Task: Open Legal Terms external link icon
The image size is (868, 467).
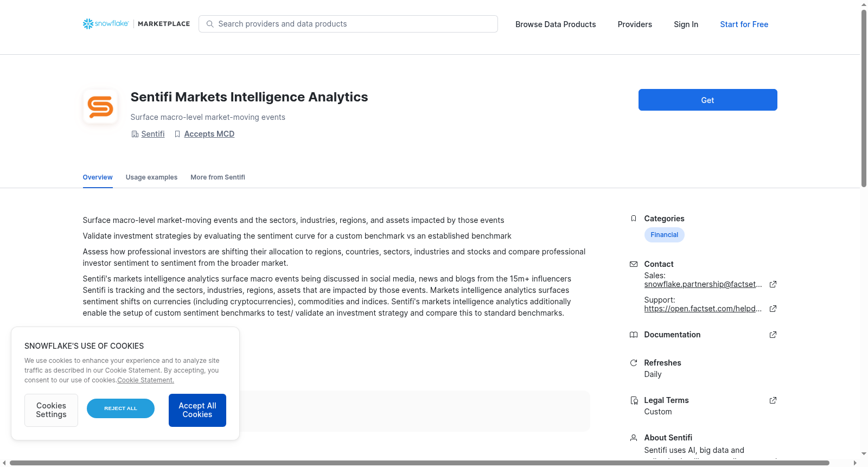Action: pos(773,400)
